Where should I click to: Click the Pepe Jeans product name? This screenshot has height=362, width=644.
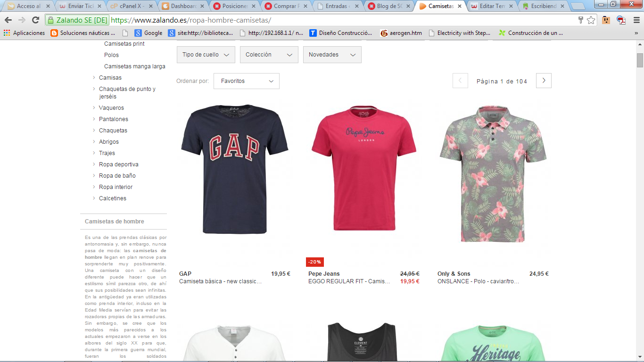349,281
